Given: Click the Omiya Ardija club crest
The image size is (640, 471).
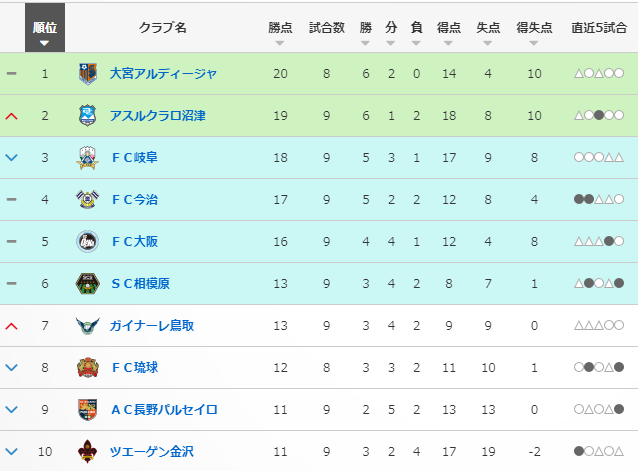Looking at the screenshot, I should pyautogui.click(x=88, y=74).
